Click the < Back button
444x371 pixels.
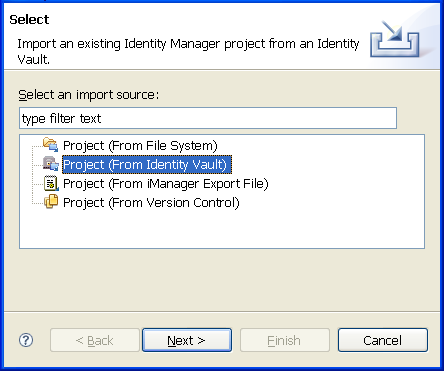tap(95, 340)
